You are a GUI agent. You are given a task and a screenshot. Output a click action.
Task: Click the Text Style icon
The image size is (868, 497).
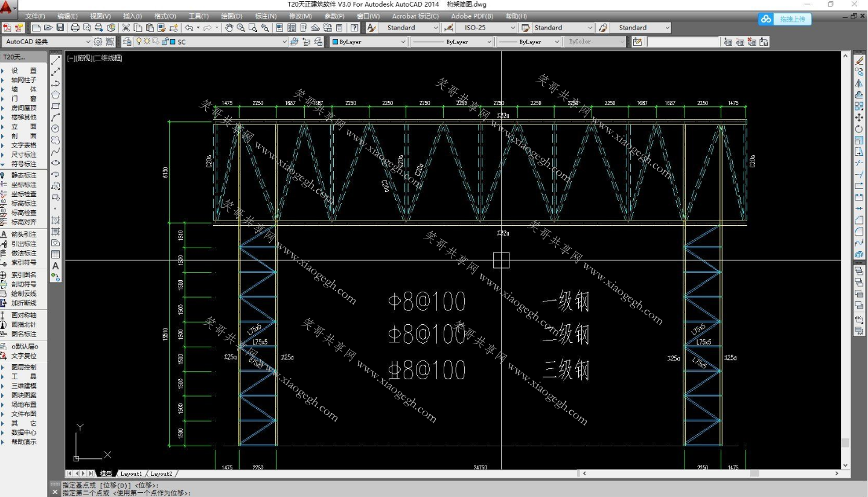371,28
